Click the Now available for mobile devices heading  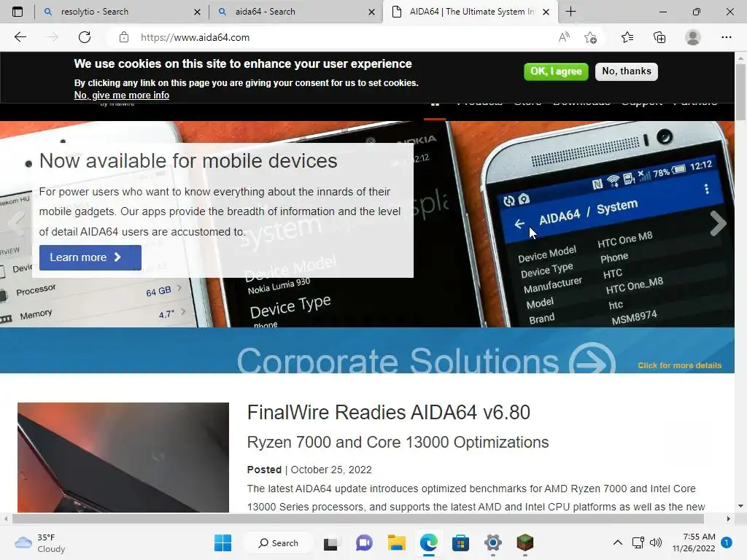click(x=188, y=161)
